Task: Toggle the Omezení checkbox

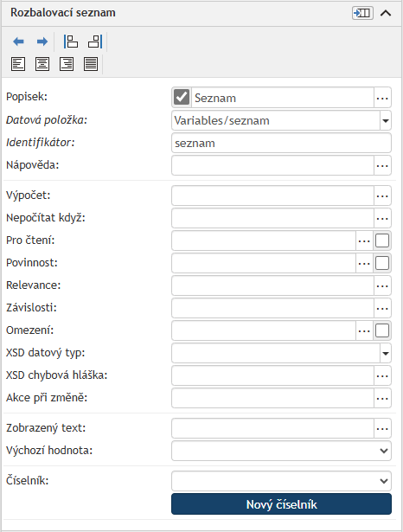Action: point(382,330)
